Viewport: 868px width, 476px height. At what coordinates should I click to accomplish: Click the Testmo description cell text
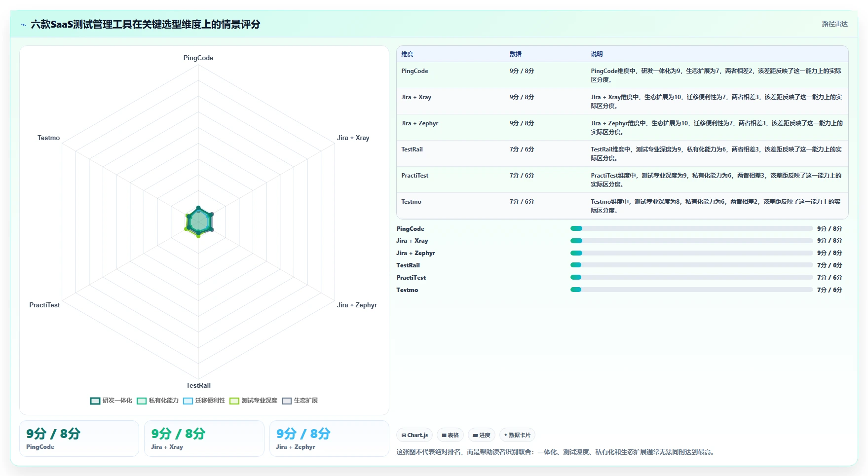click(716, 206)
